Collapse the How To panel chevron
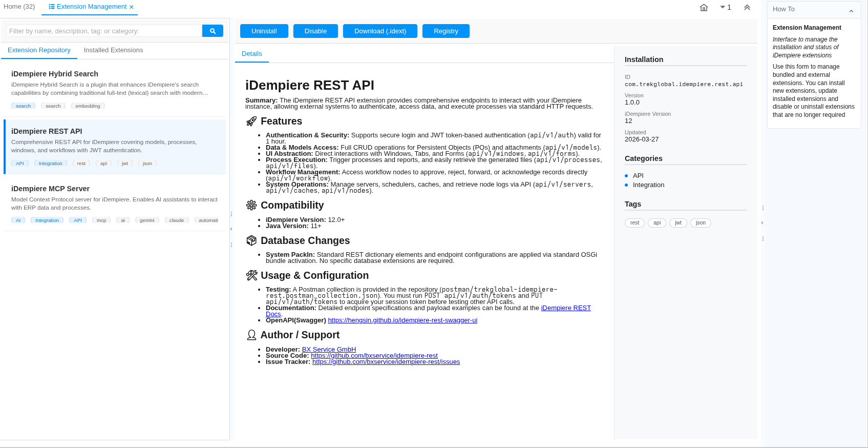Viewport: 868px width, 448px height. (851, 11)
